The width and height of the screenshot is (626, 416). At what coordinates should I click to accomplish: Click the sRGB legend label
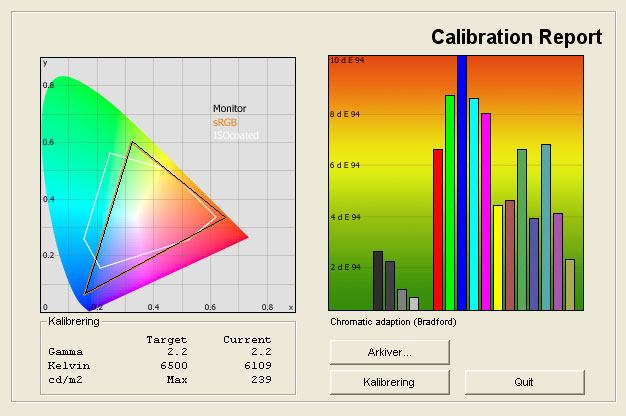click(x=225, y=121)
